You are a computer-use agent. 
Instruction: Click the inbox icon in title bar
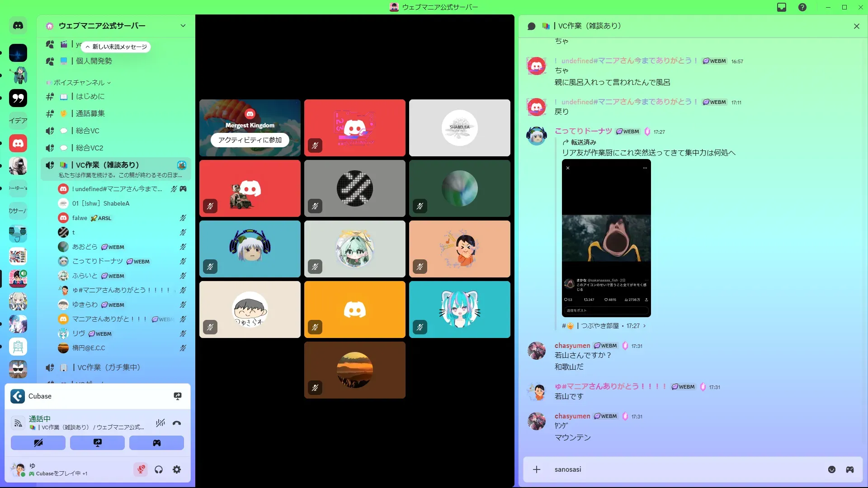click(x=782, y=7)
